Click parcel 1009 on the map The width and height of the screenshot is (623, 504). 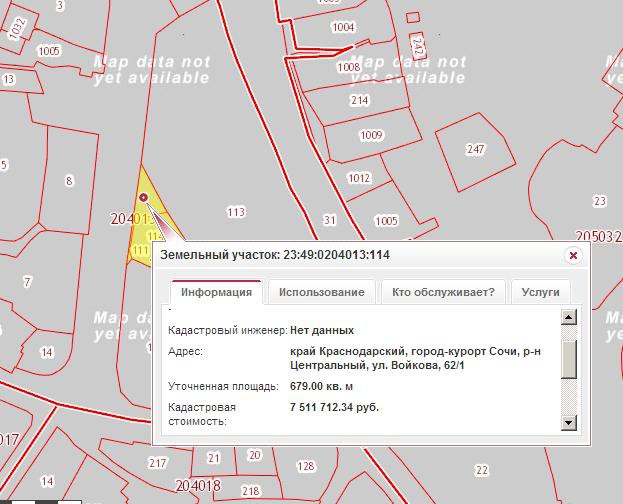click(x=371, y=135)
